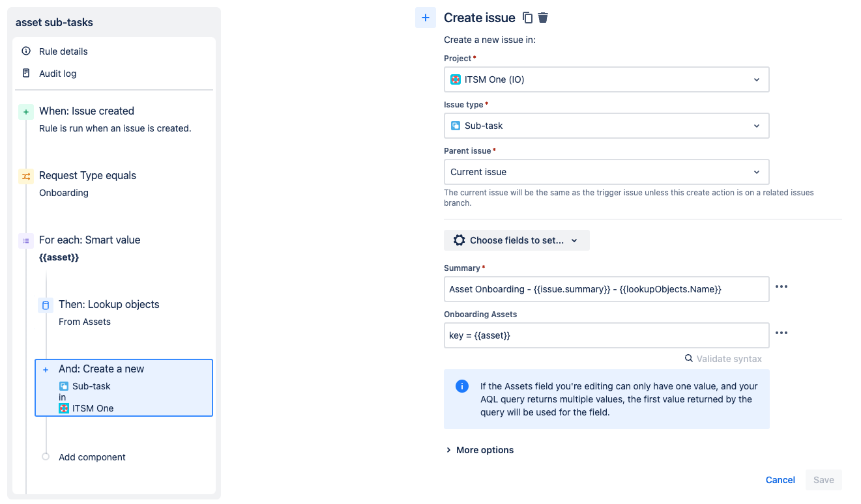The image size is (861, 504).
Task: Open Choose fields to set dropdown
Action: pyautogui.click(x=517, y=240)
